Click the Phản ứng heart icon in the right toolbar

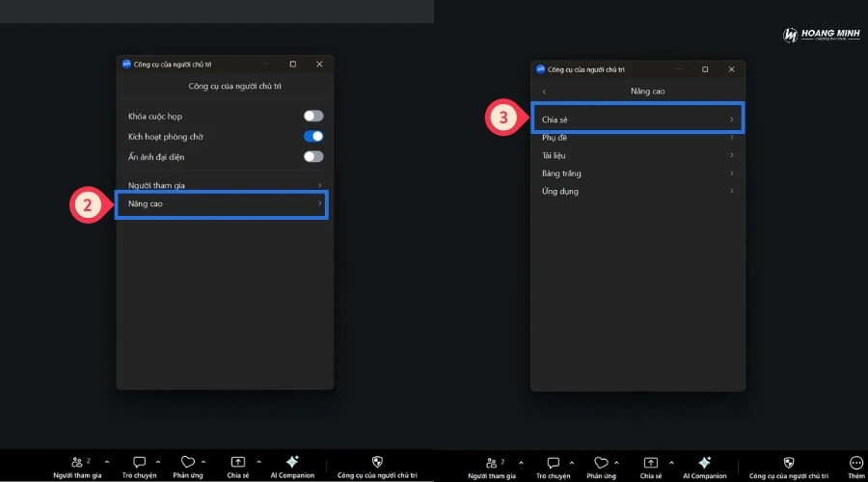coord(601,463)
